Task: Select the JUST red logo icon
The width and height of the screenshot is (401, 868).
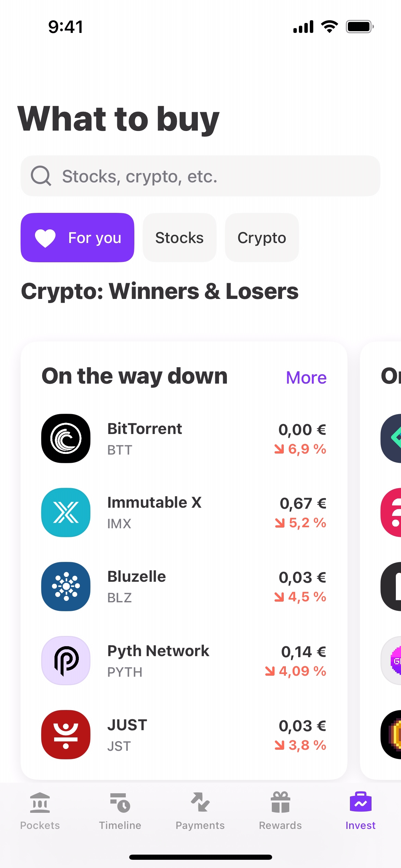Action: (66, 735)
